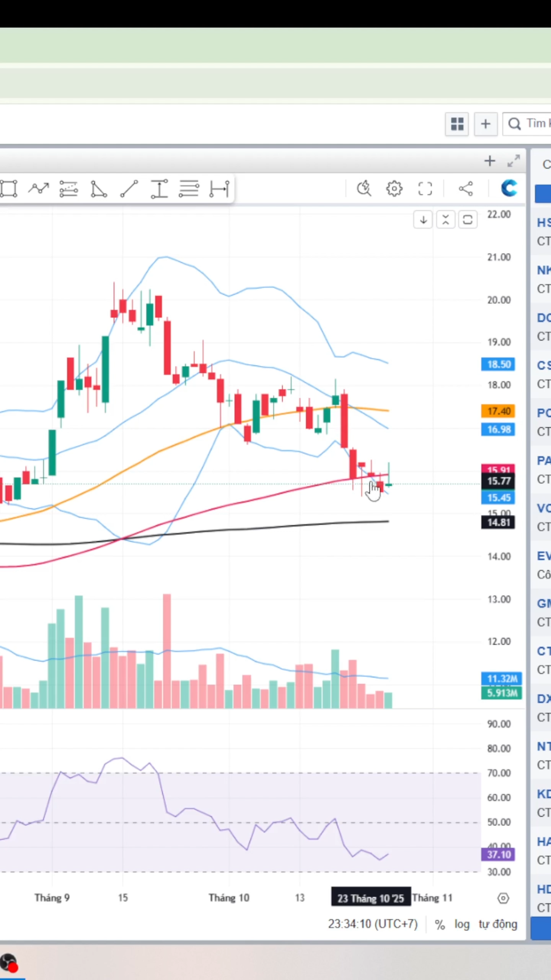
Task: Open quick search with lightning magnifier icon
Action: (x=364, y=189)
